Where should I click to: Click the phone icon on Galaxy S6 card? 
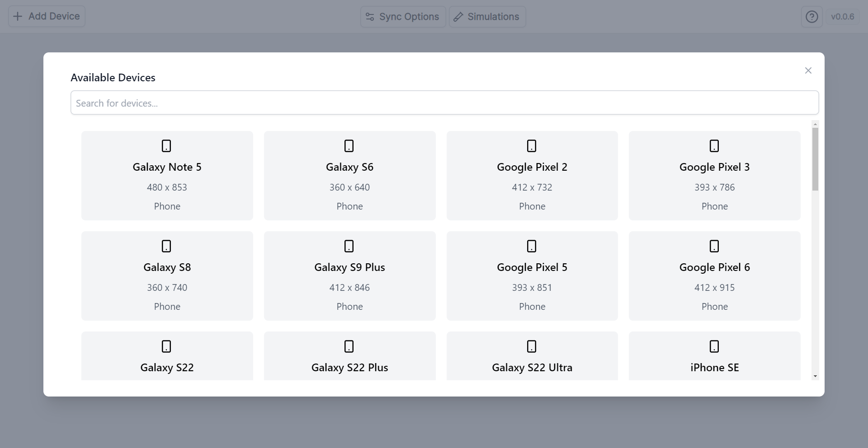point(349,146)
